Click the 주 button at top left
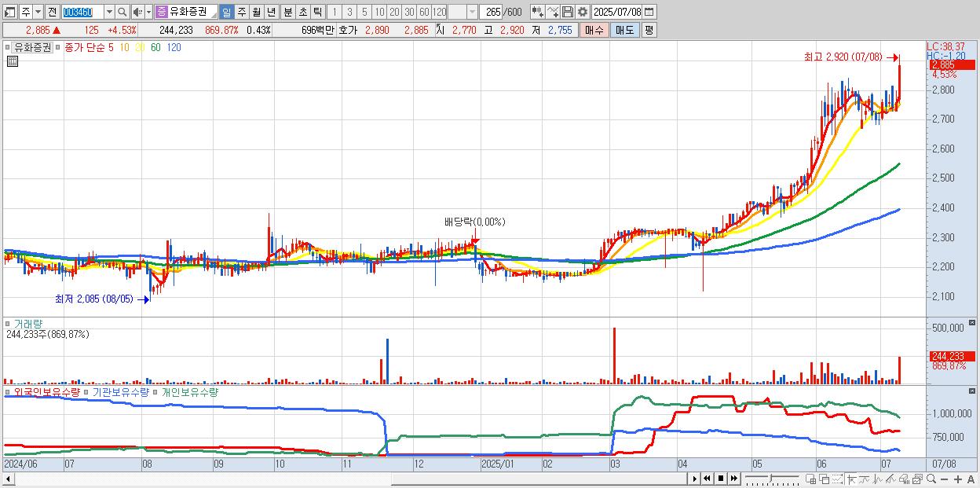The width and height of the screenshot is (980, 488). pos(26,12)
